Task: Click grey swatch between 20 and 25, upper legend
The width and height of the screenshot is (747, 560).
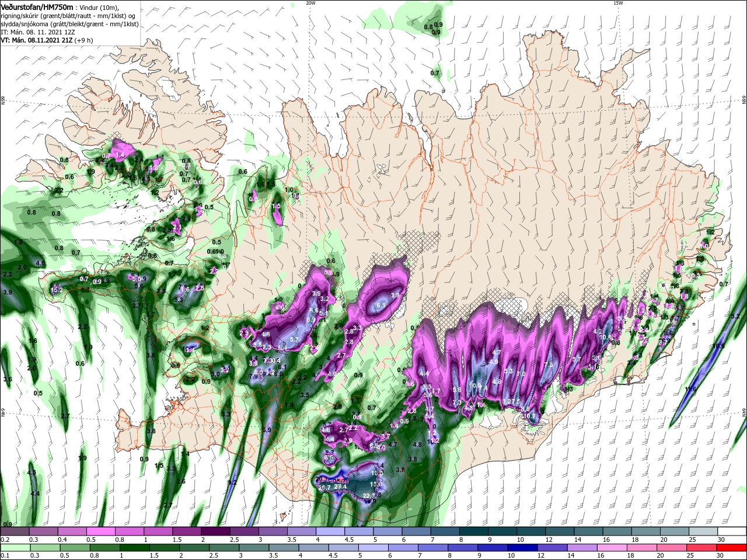Action: [x=675, y=531]
